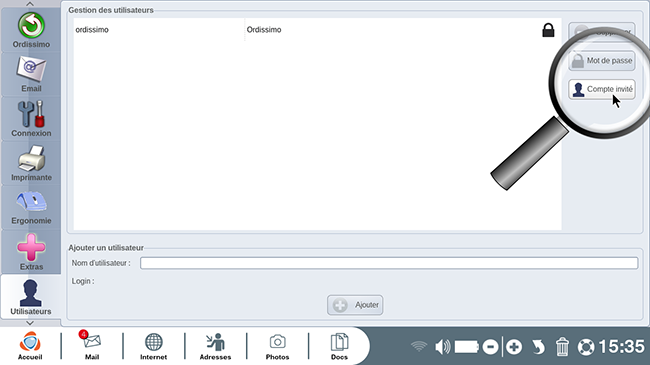Toggle the lock icon on ordissimo user
This screenshot has height=365, width=650.
coord(548,30)
